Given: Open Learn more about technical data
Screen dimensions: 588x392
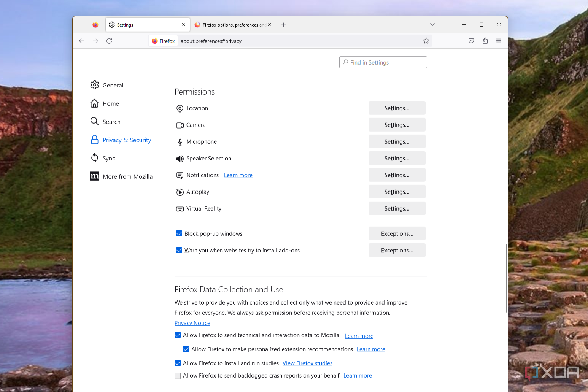Looking at the screenshot, I should [x=359, y=336].
